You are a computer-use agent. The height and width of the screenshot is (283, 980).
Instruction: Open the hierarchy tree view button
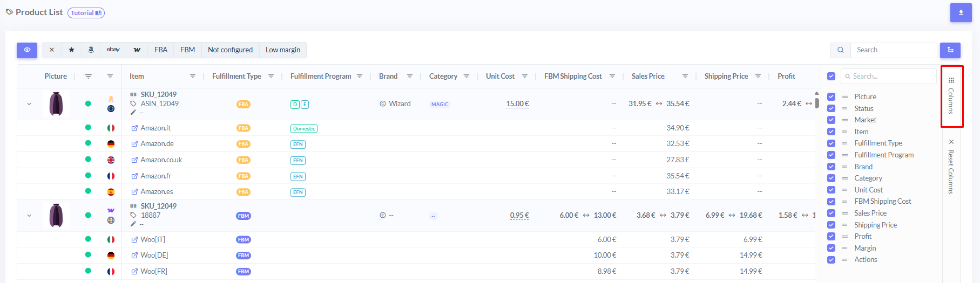pos(950,50)
